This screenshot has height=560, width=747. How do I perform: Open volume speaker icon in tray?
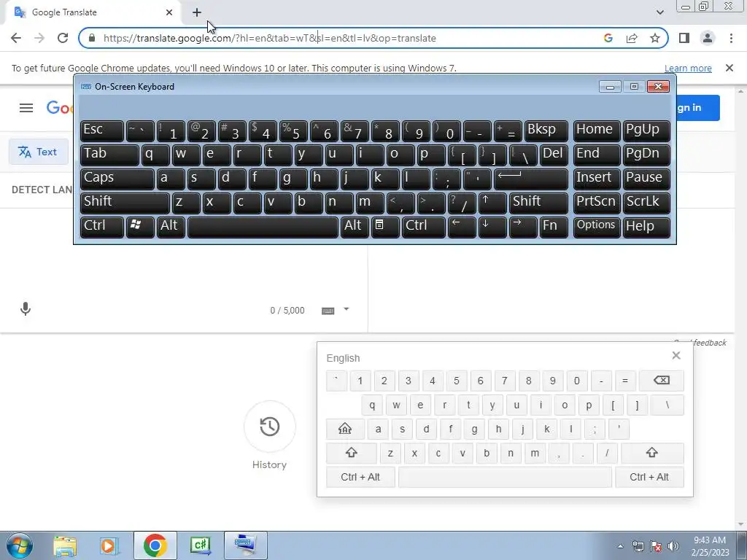tap(673, 546)
